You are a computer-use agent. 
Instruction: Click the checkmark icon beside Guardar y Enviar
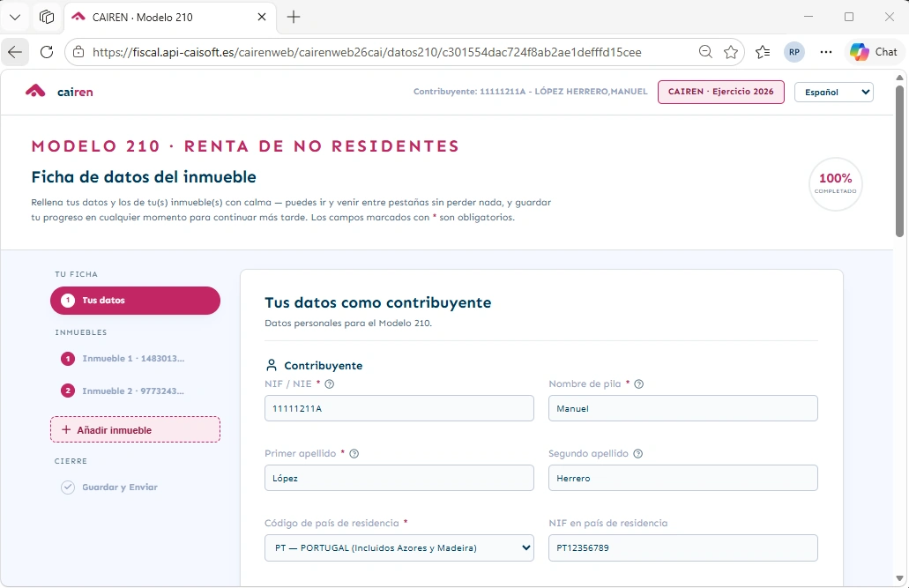[68, 488]
